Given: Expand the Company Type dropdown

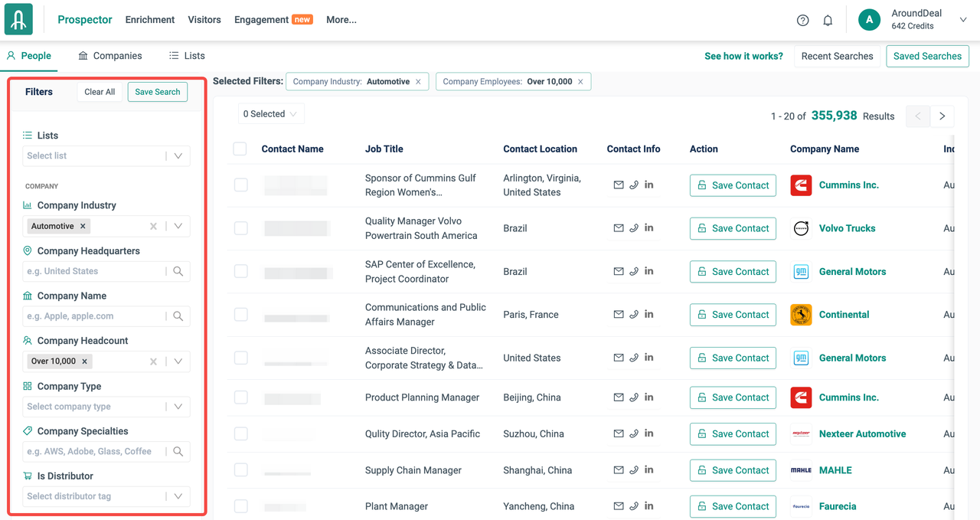Looking at the screenshot, I should (x=178, y=407).
